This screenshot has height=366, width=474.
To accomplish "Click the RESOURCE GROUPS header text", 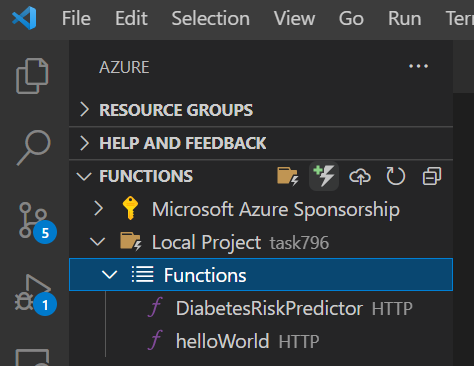I will pos(176,110).
